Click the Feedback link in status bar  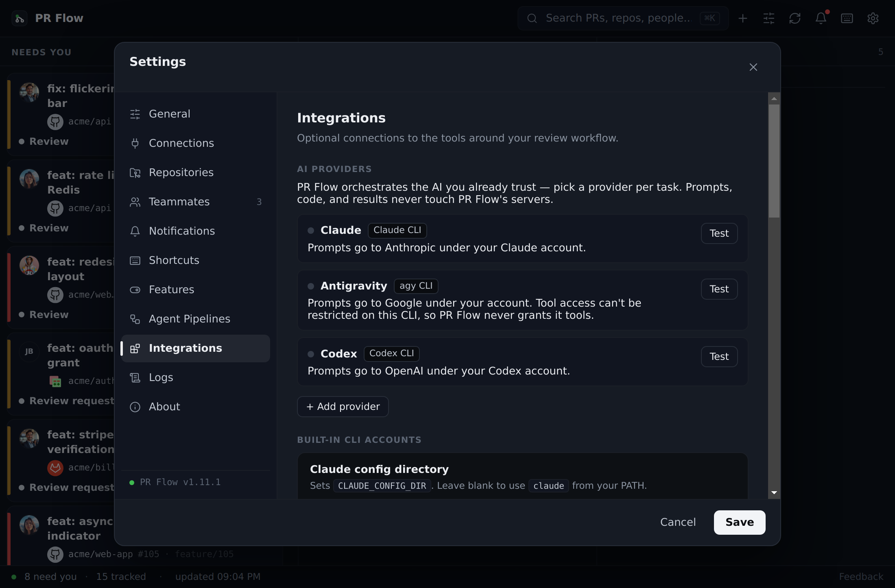pyautogui.click(x=861, y=577)
